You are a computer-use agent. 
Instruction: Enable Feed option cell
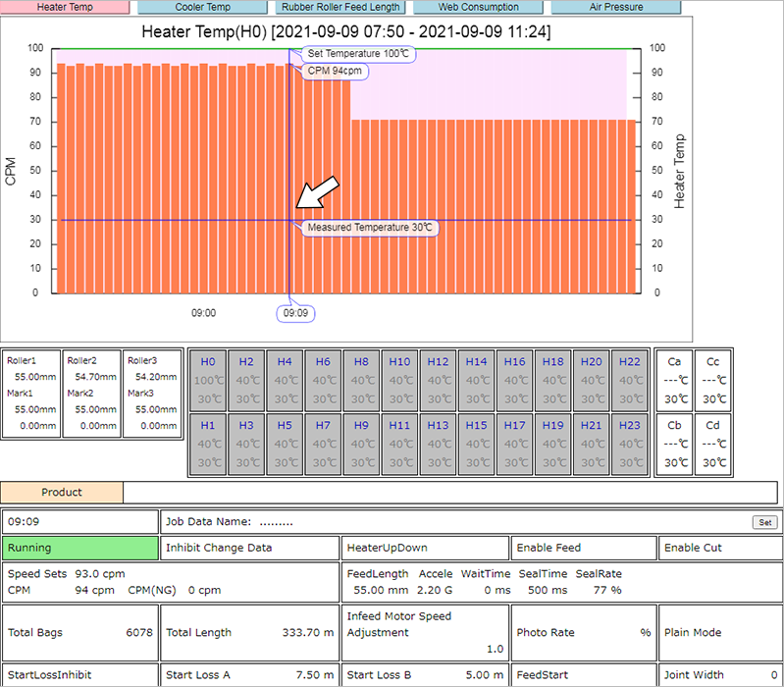click(583, 548)
